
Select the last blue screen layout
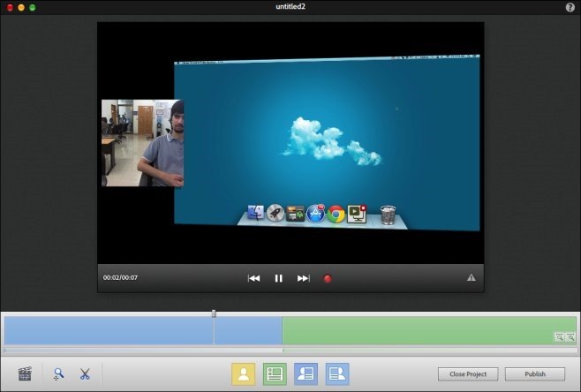pyautogui.click(x=337, y=373)
